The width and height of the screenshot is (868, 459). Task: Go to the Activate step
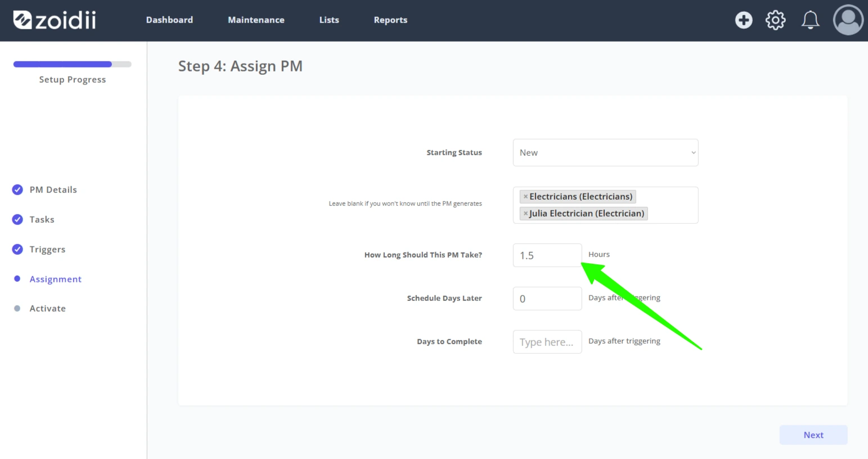pos(48,308)
